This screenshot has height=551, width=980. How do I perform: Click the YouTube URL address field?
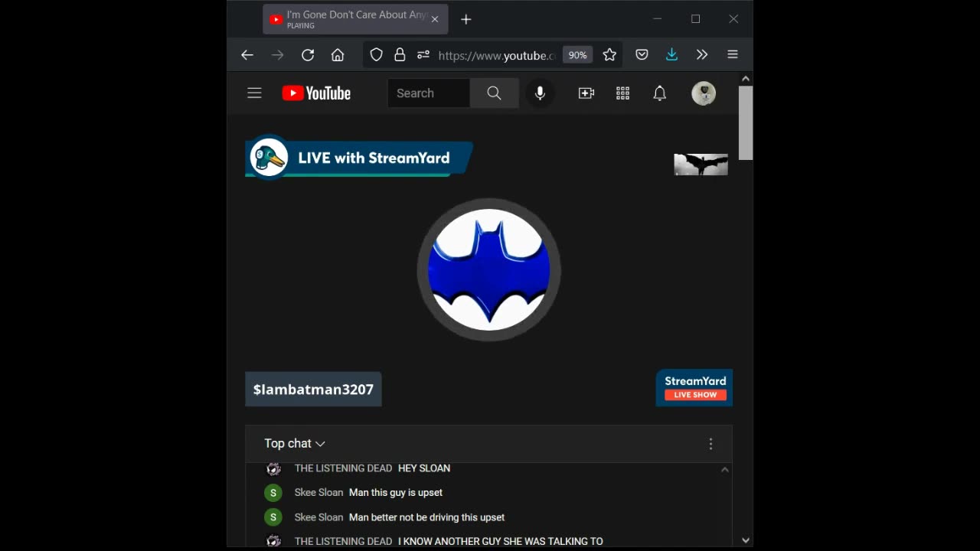496,55
